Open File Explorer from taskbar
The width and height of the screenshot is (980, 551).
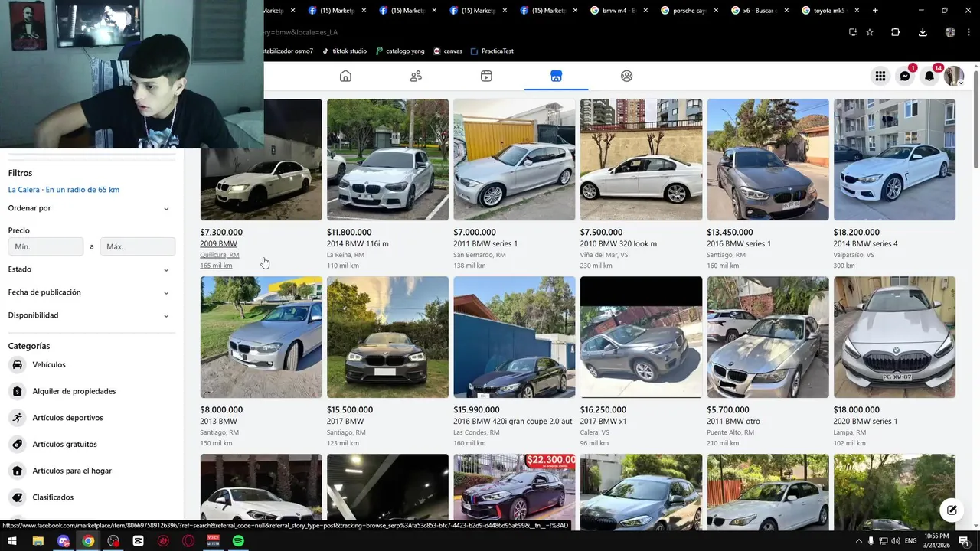tap(38, 541)
